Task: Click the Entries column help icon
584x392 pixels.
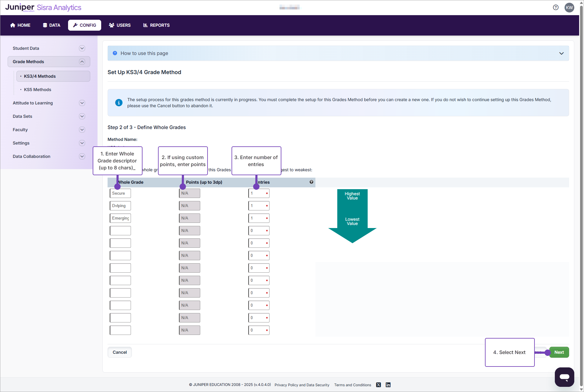Action: [311, 182]
